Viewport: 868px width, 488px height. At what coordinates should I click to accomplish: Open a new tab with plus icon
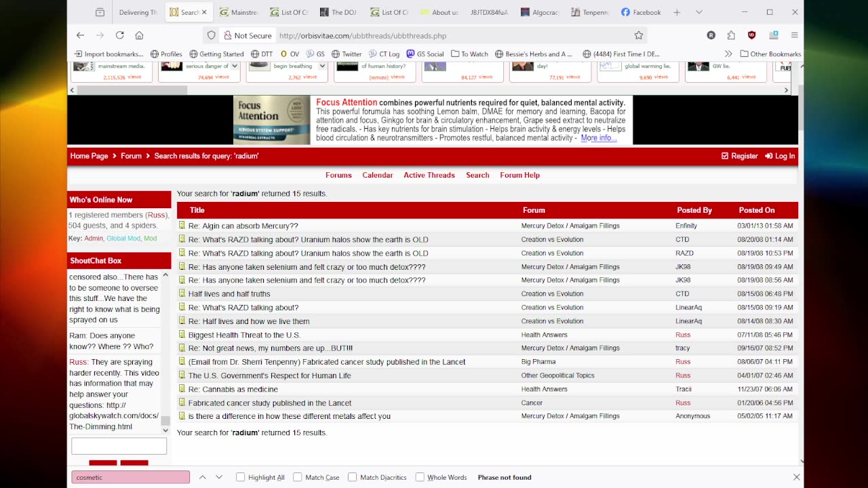point(677,12)
